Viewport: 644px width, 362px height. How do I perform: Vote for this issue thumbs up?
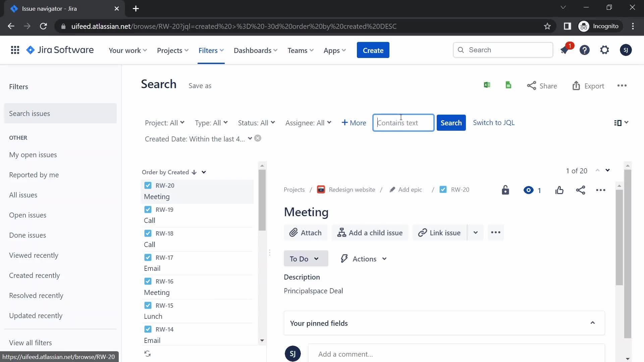pyautogui.click(x=559, y=190)
